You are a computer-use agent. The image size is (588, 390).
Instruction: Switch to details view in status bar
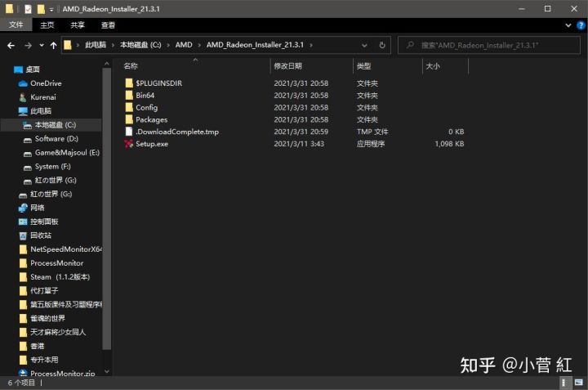point(563,383)
